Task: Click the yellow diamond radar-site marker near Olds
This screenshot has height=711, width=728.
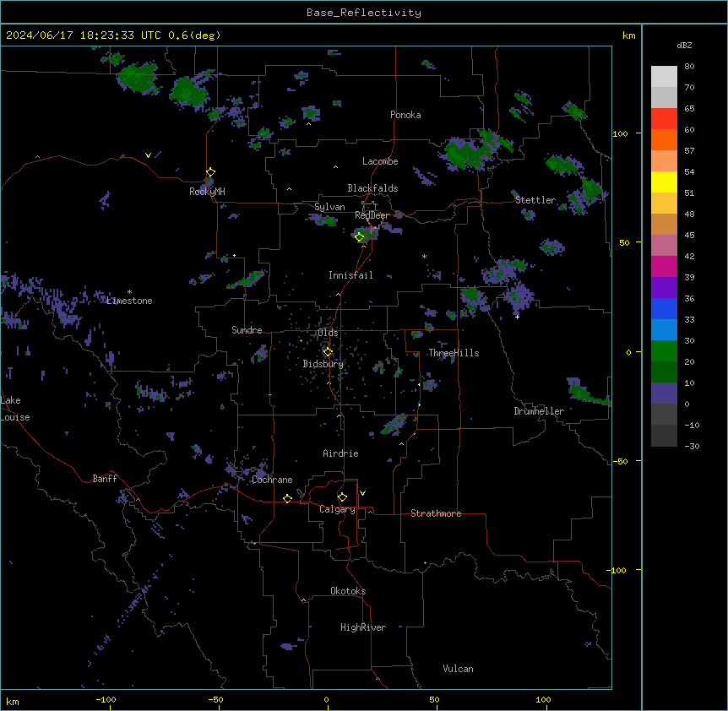Action: [328, 352]
